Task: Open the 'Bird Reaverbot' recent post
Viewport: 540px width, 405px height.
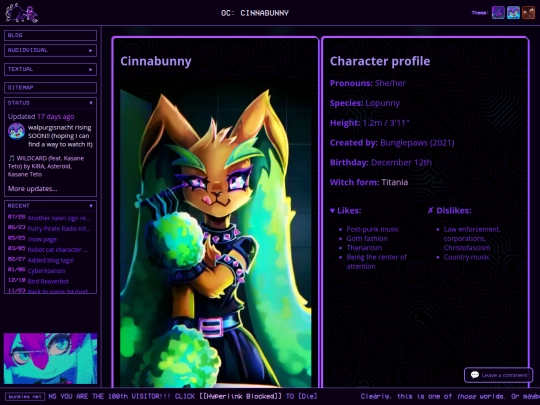Action: click(48, 281)
